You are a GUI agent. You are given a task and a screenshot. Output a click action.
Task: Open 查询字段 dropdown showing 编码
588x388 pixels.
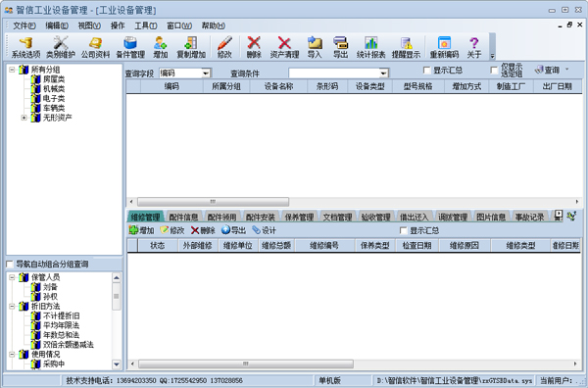tap(206, 73)
